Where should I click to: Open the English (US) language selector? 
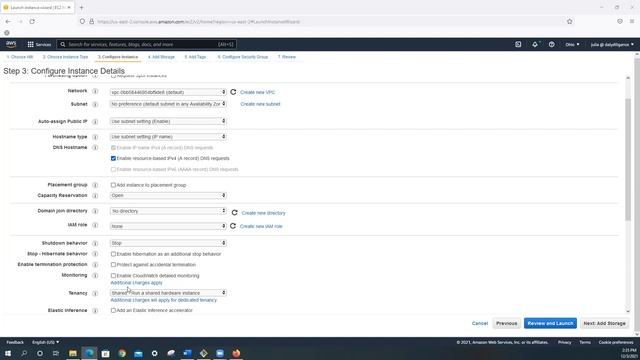[45, 342]
